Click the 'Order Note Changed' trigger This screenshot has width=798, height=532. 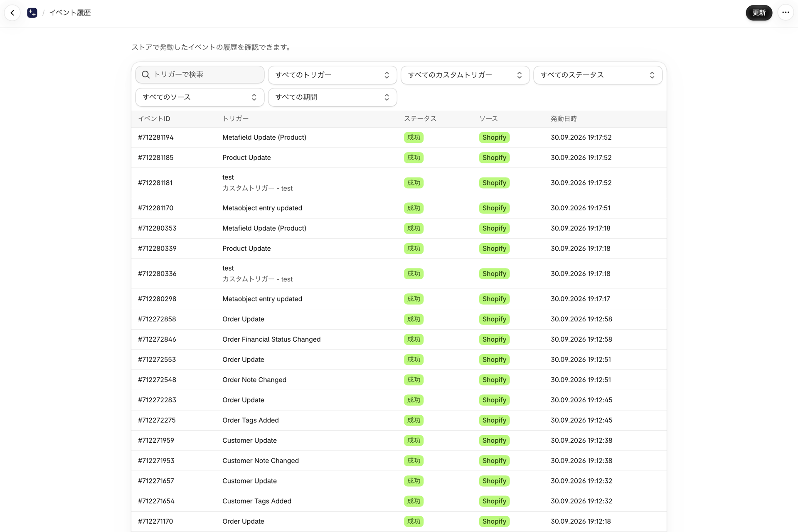click(254, 380)
